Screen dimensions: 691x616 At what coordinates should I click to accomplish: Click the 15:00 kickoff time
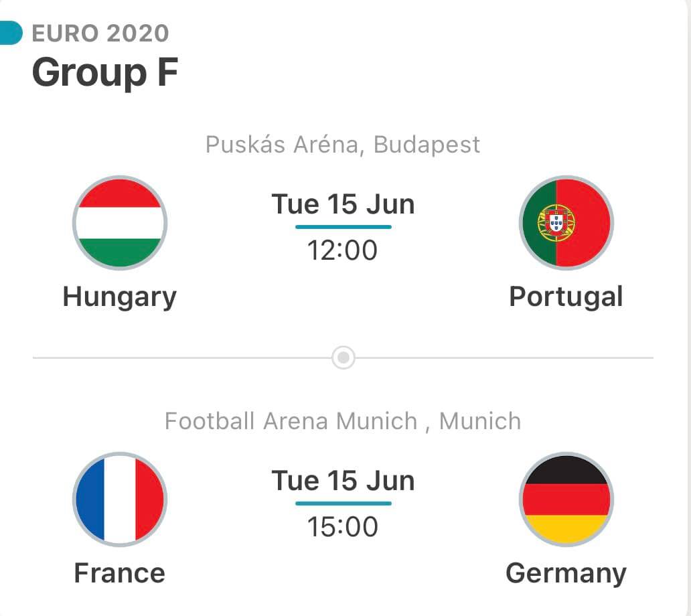click(x=342, y=526)
